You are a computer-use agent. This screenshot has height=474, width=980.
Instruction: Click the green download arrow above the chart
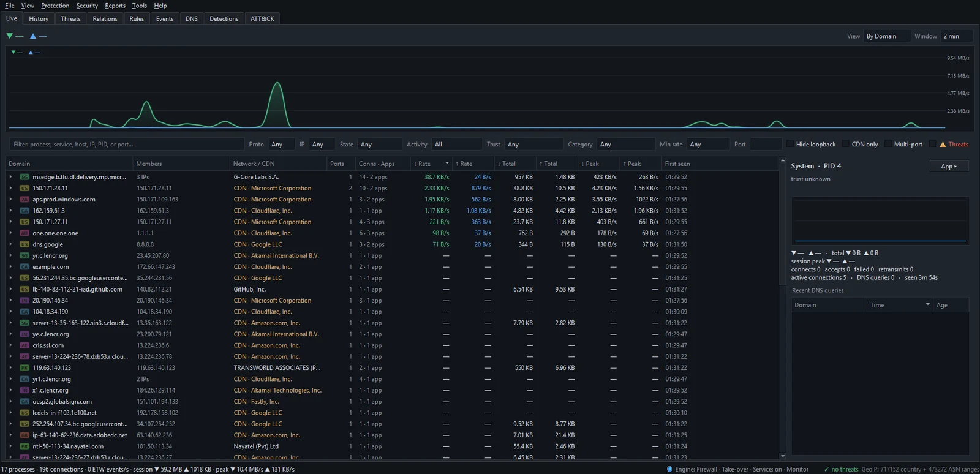click(10, 36)
